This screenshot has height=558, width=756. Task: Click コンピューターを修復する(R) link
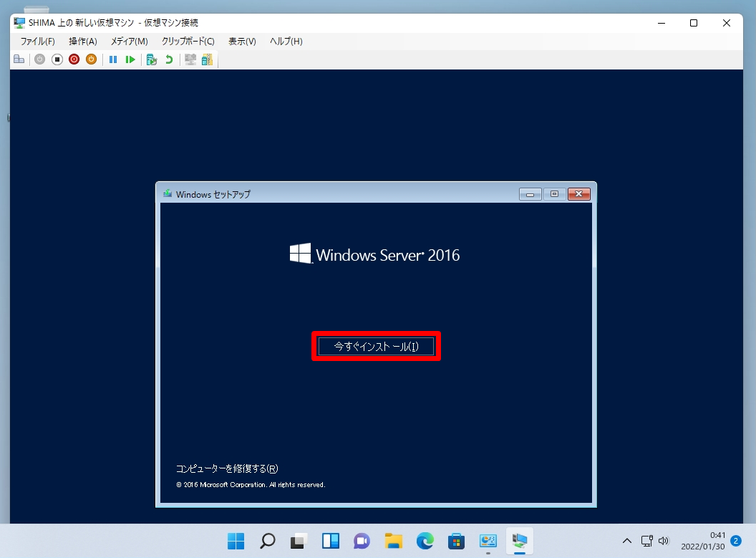click(x=227, y=468)
